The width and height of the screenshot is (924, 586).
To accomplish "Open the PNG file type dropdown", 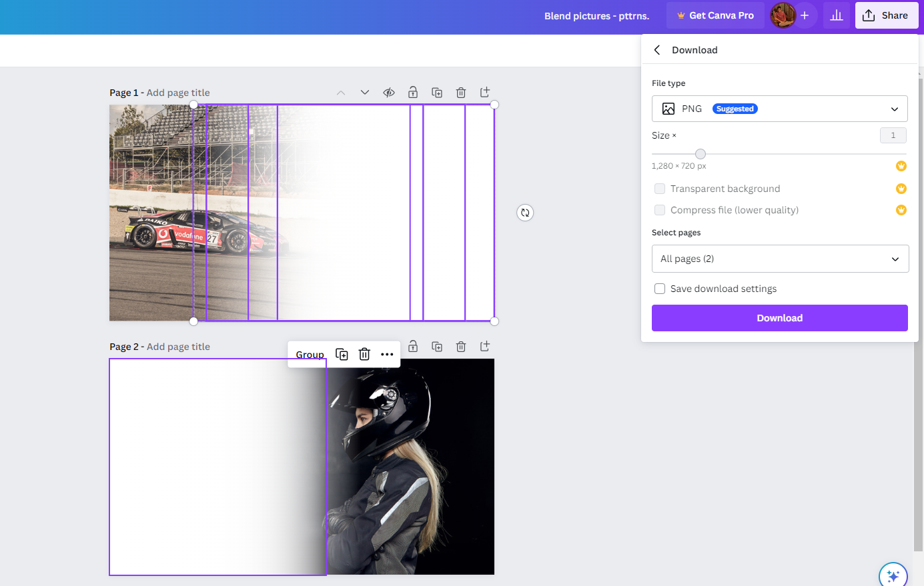I will pyautogui.click(x=780, y=109).
